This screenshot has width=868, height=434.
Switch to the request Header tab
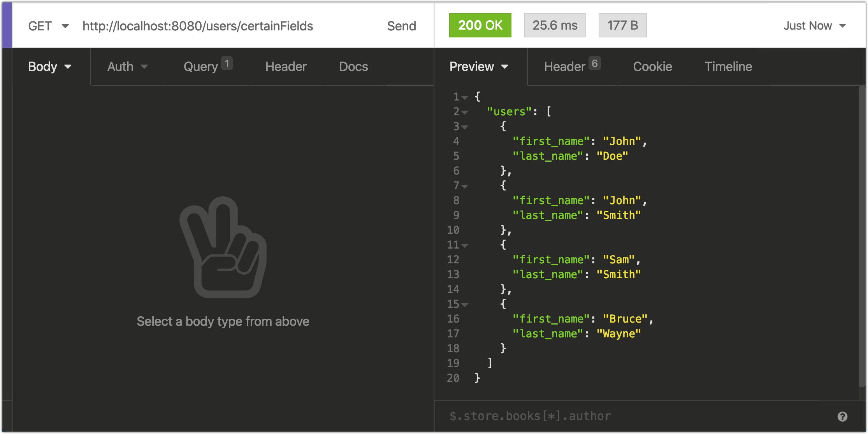pos(286,67)
